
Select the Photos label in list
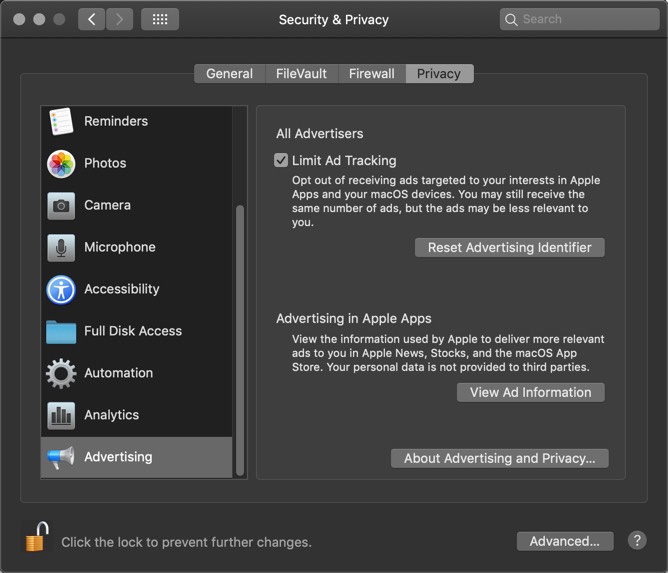pyautogui.click(x=105, y=164)
